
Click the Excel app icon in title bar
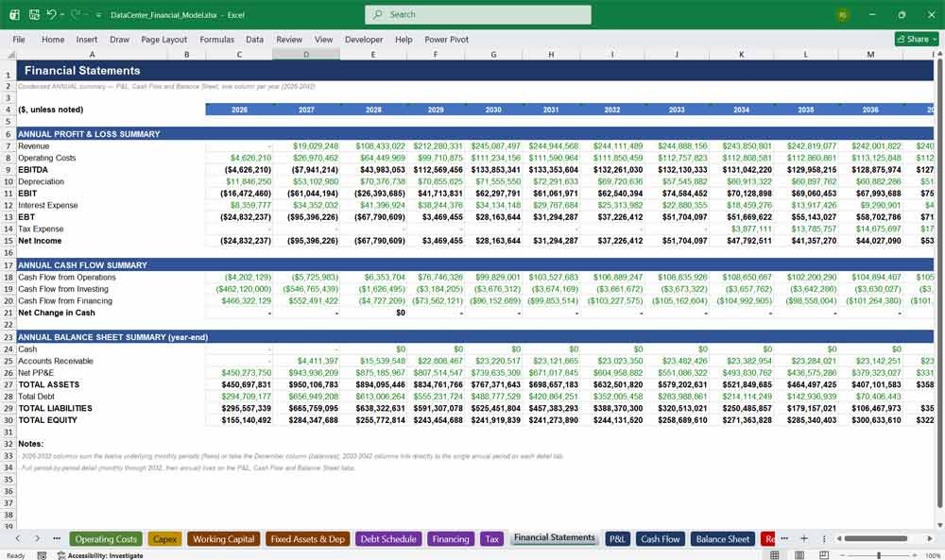click(x=14, y=14)
